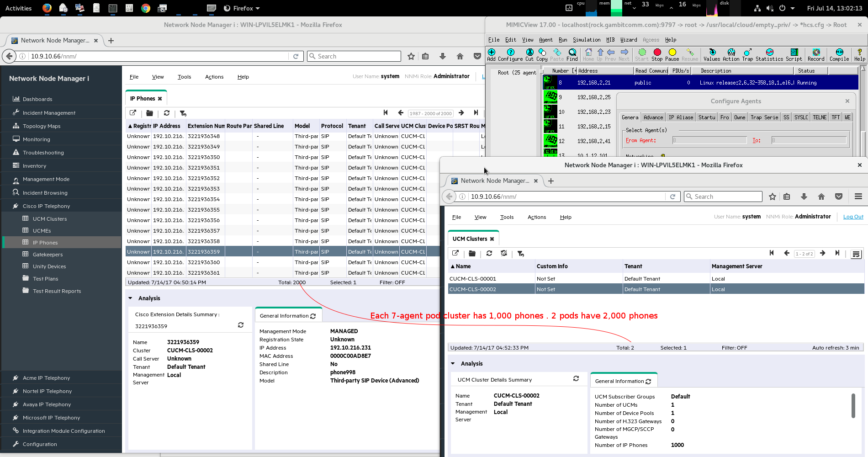Stop agent with red Stop icon
868x457 pixels.
(657, 55)
